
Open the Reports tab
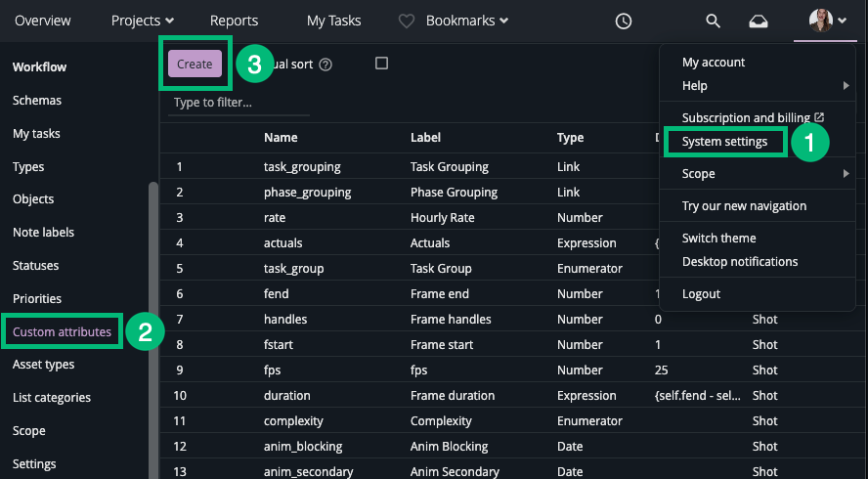point(234,21)
